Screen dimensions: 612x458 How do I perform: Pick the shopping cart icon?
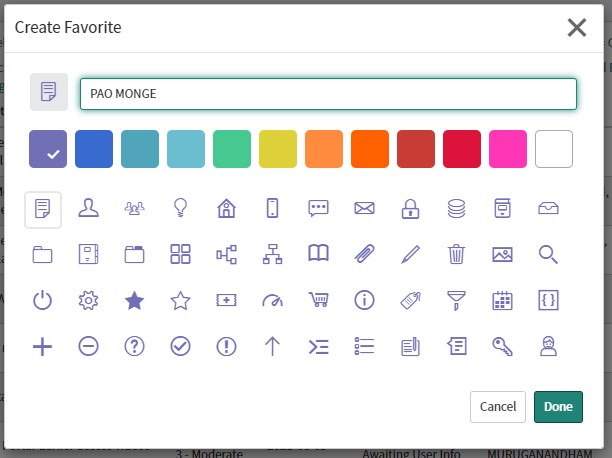pos(318,300)
